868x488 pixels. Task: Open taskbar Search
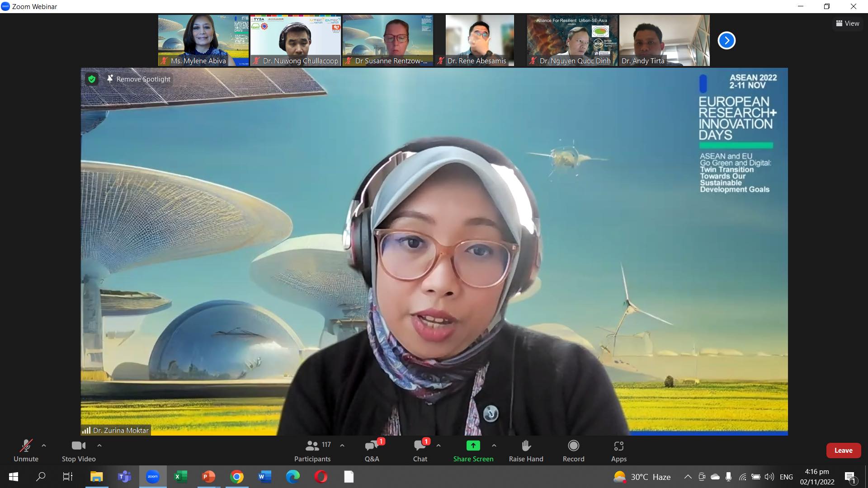[x=41, y=477]
